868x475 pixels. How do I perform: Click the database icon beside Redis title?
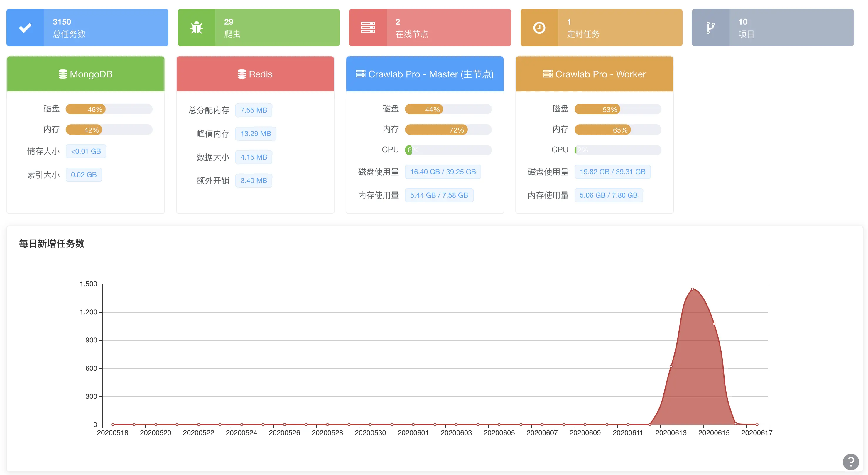(x=242, y=74)
